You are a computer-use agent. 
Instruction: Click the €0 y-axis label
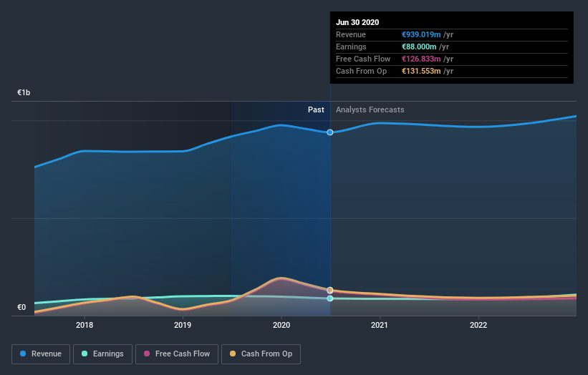[21, 307]
